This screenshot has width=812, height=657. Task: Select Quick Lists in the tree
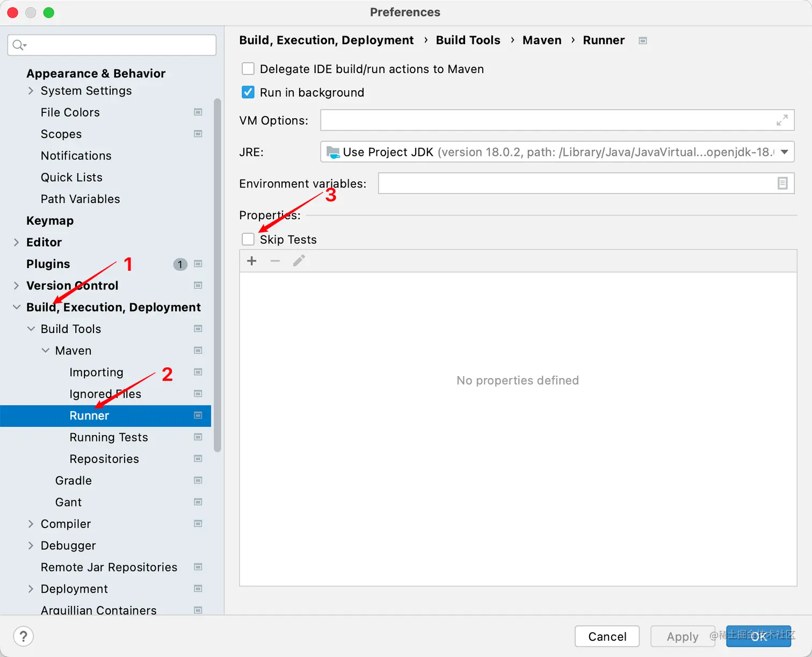(71, 177)
